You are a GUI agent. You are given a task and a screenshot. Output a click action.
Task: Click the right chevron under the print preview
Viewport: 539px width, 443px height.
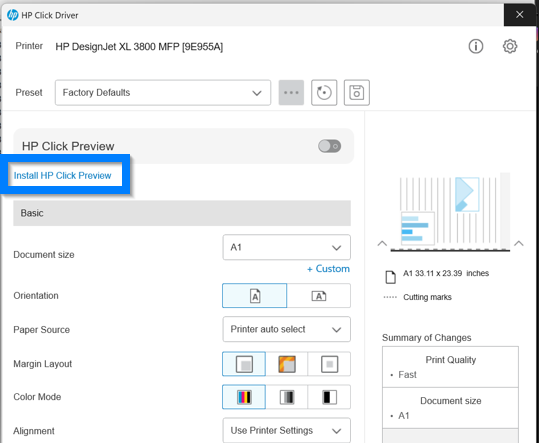coord(519,243)
